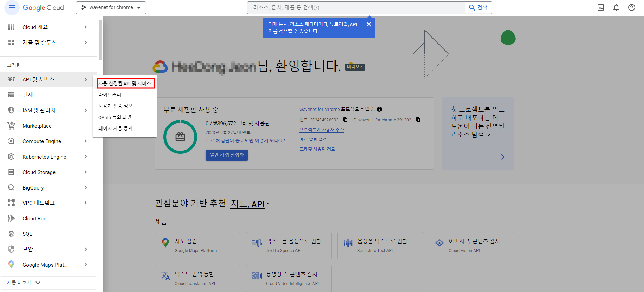Image resolution: width=644 pixels, height=292 pixels.
Task: Click the Marketplace cart icon
Action: pyautogui.click(x=11, y=126)
